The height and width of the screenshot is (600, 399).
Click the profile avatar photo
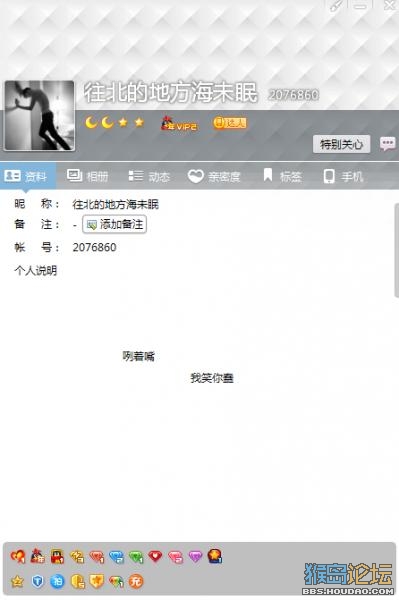[x=39, y=115]
